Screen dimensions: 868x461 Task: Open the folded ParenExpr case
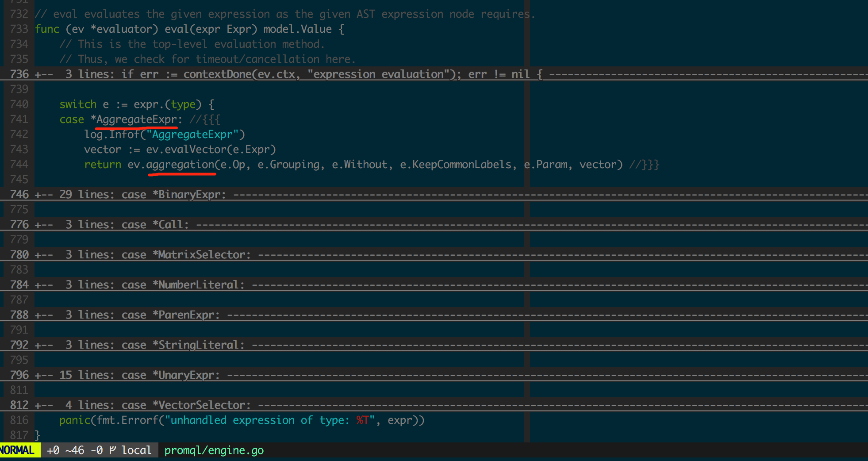(142, 315)
